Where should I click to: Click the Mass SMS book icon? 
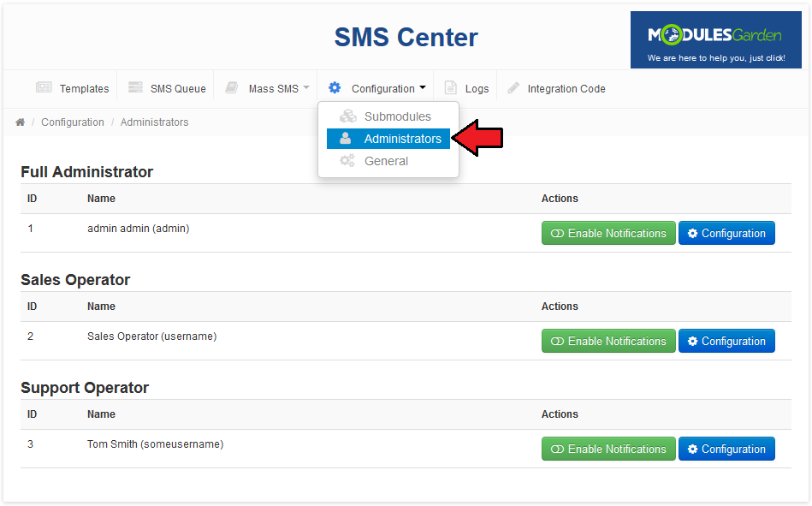pos(232,87)
